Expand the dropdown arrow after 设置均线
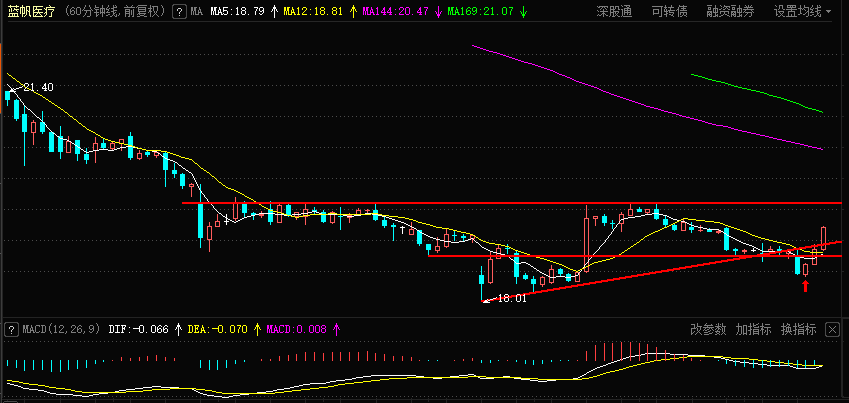This screenshot has width=849, height=403. point(828,11)
